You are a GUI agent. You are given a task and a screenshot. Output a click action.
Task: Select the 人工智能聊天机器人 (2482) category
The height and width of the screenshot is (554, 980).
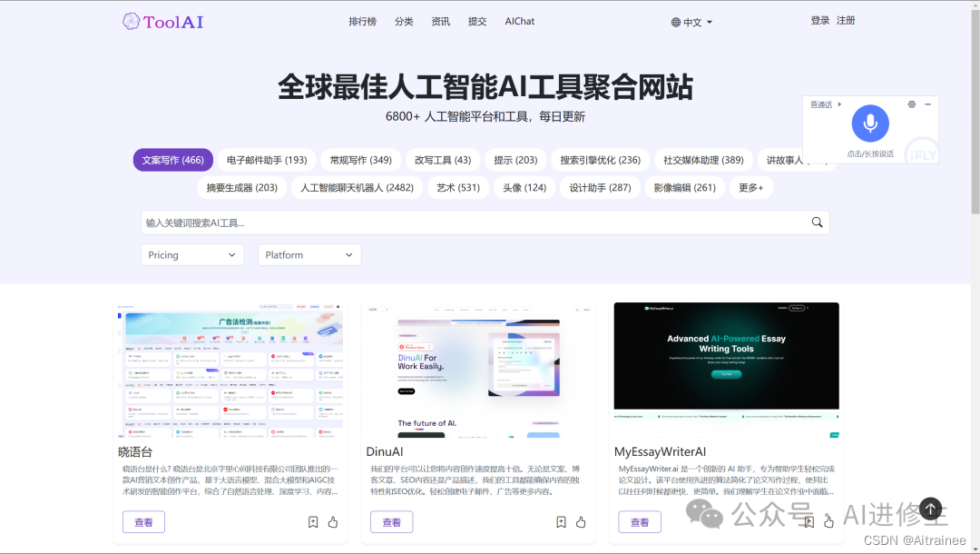coord(357,188)
